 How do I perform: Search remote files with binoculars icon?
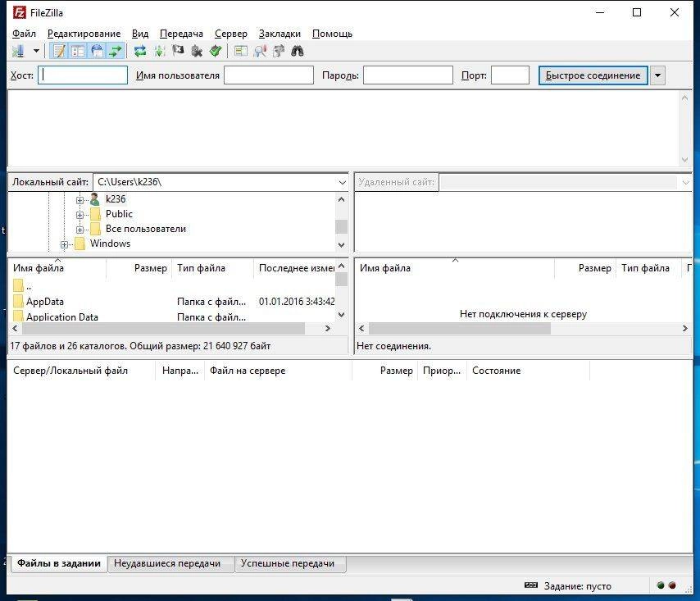point(298,52)
